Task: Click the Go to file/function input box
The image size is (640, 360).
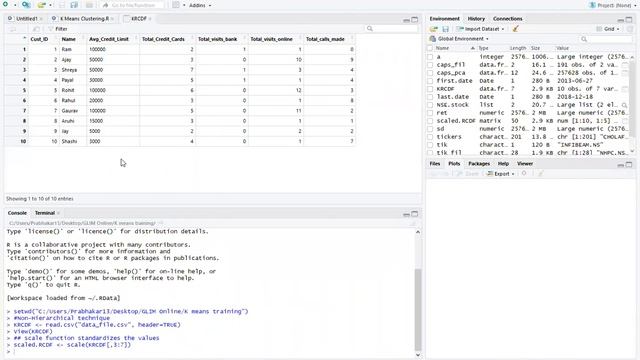Action: point(133,5)
